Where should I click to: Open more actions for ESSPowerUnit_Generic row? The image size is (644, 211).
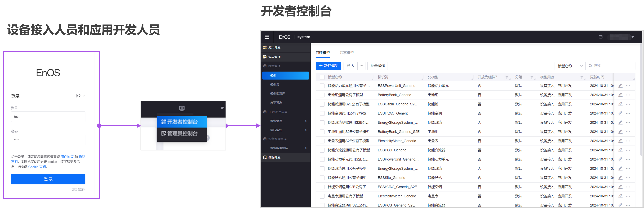tap(628, 86)
